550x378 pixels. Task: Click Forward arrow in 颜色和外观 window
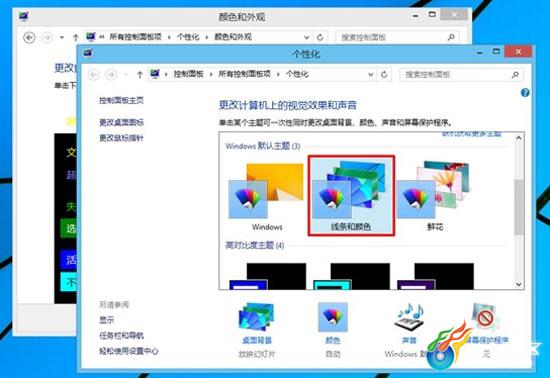point(47,37)
